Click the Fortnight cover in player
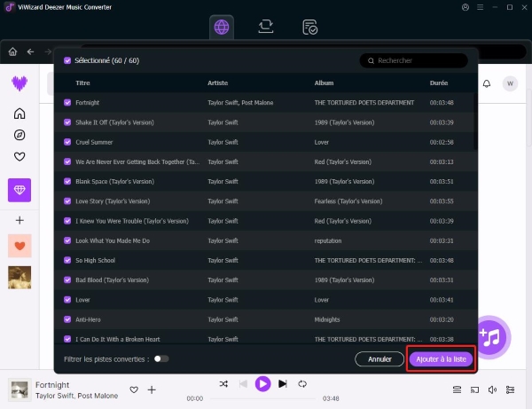Viewport: 532px width, 409px height. pos(20,389)
